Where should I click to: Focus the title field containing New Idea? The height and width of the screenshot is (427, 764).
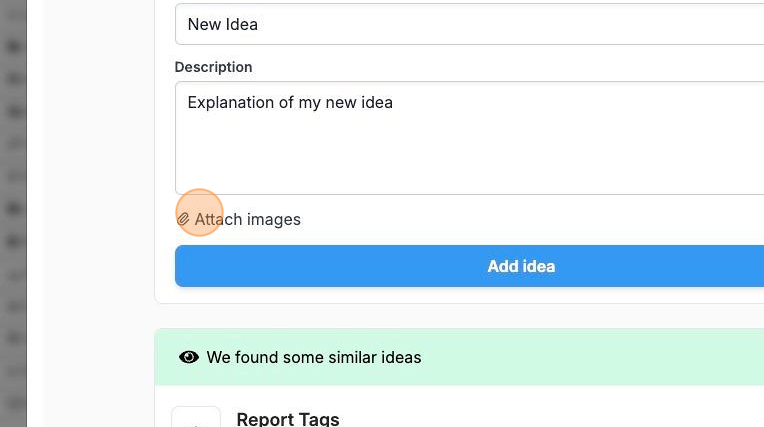point(470,24)
